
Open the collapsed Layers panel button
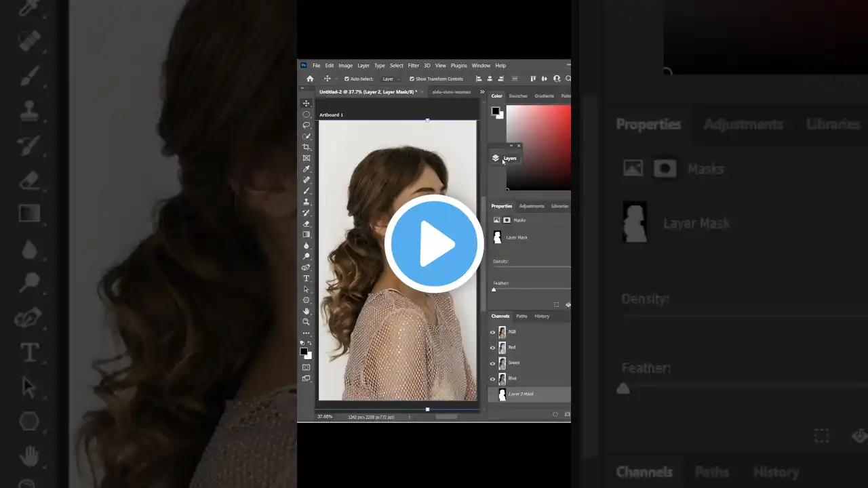click(x=505, y=158)
